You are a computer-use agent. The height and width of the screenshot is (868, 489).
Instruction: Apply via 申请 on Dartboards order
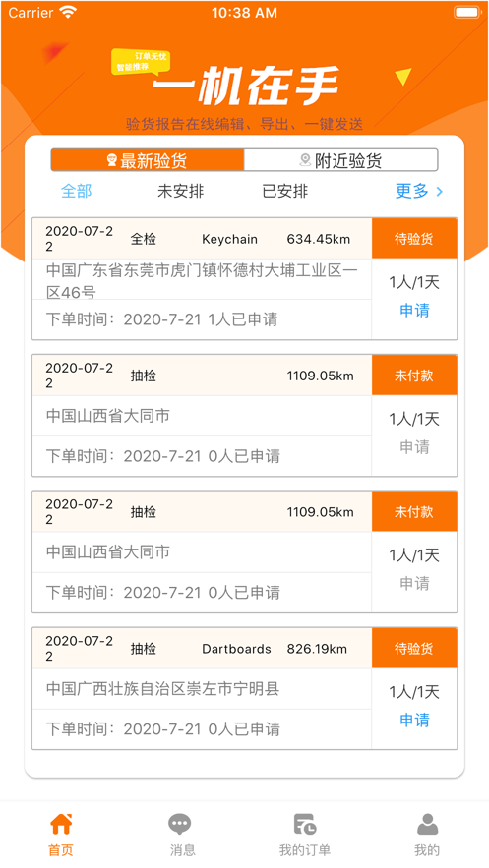click(414, 721)
